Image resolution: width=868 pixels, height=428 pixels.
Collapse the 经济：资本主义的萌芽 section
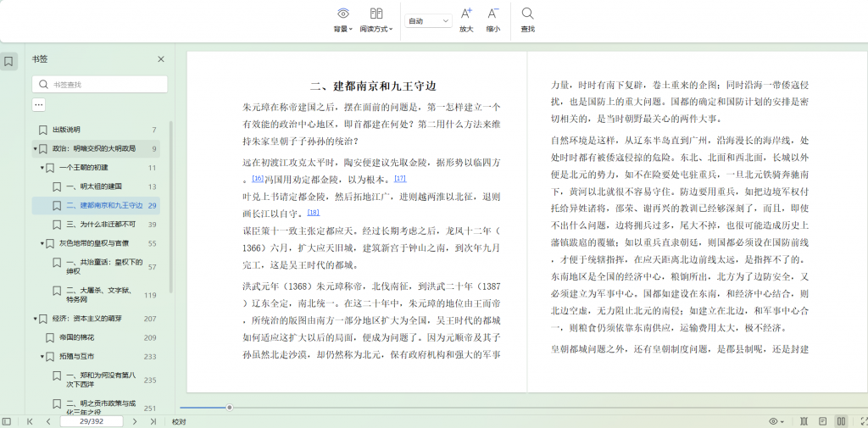pyautogui.click(x=36, y=319)
